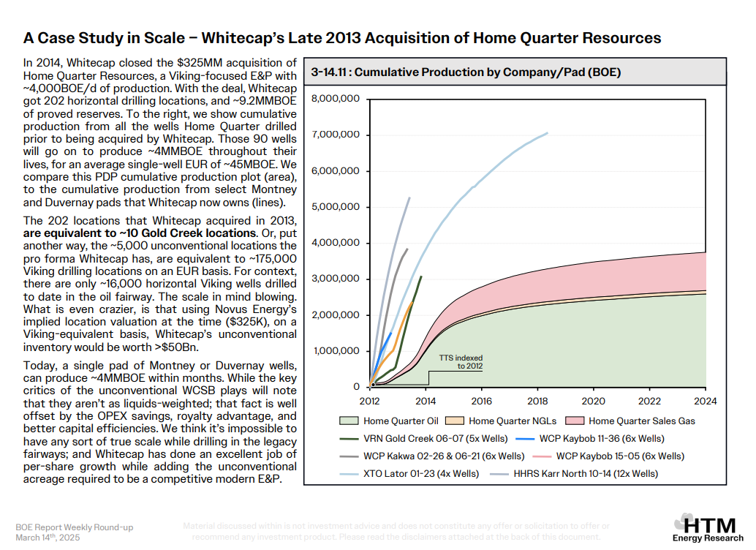Click the 8,000,000 y-axis label
The width and height of the screenshot is (756, 550).
click(x=336, y=99)
